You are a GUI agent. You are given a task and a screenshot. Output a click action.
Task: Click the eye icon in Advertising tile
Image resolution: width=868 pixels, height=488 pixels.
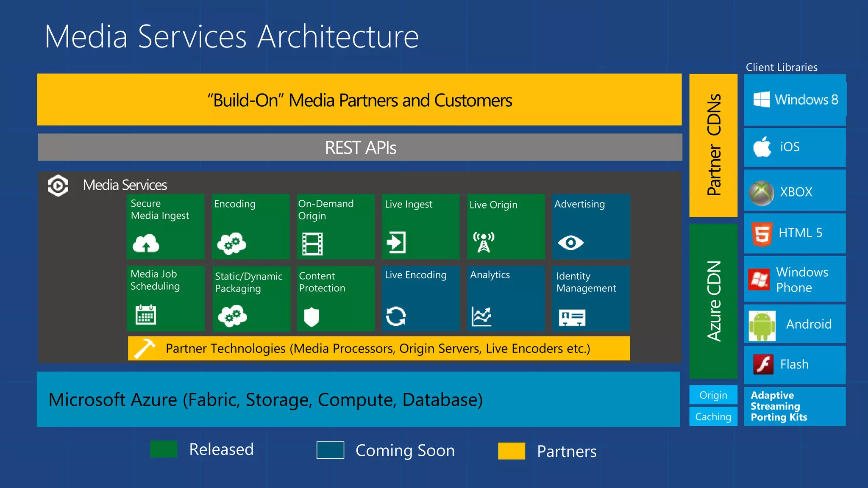(571, 243)
